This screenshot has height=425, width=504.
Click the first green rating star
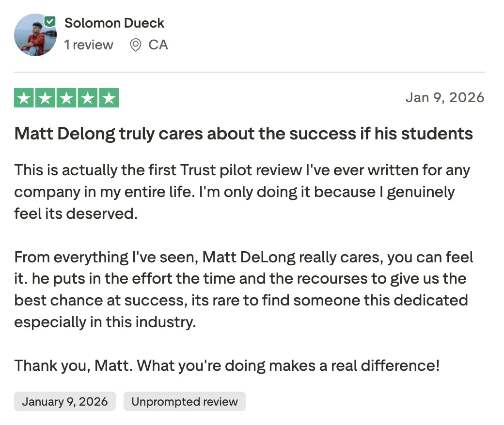pyautogui.click(x=24, y=98)
